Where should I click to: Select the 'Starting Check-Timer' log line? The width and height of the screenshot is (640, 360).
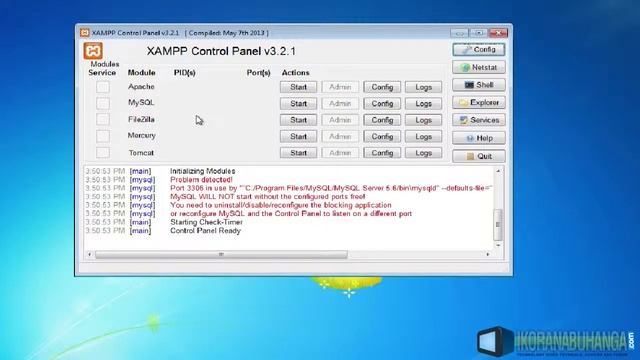pos(206,222)
